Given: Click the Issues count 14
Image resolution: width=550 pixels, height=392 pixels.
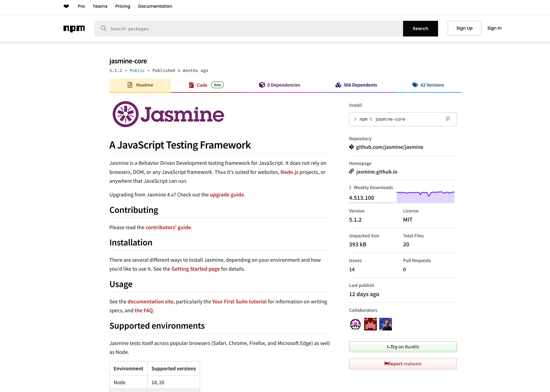Looking at the screenshot, I should pyautogui.click(x=352, y=269).
